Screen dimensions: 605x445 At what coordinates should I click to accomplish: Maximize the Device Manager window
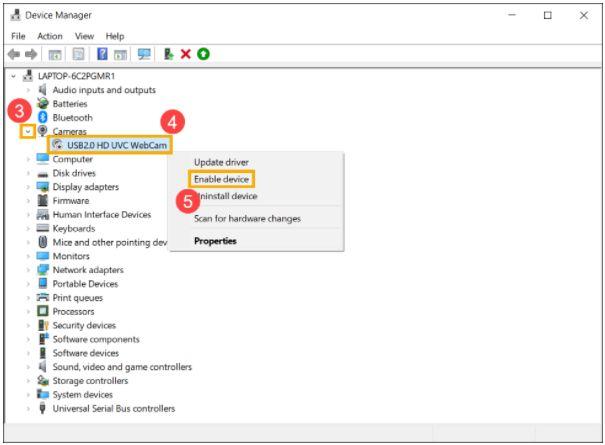click(x=548, y=15)
